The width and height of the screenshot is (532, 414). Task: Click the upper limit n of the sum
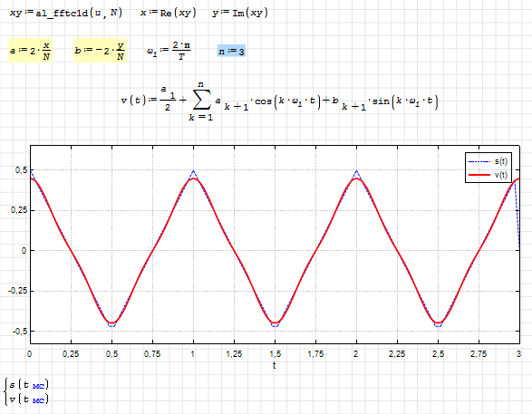click(x=201, y=84)
